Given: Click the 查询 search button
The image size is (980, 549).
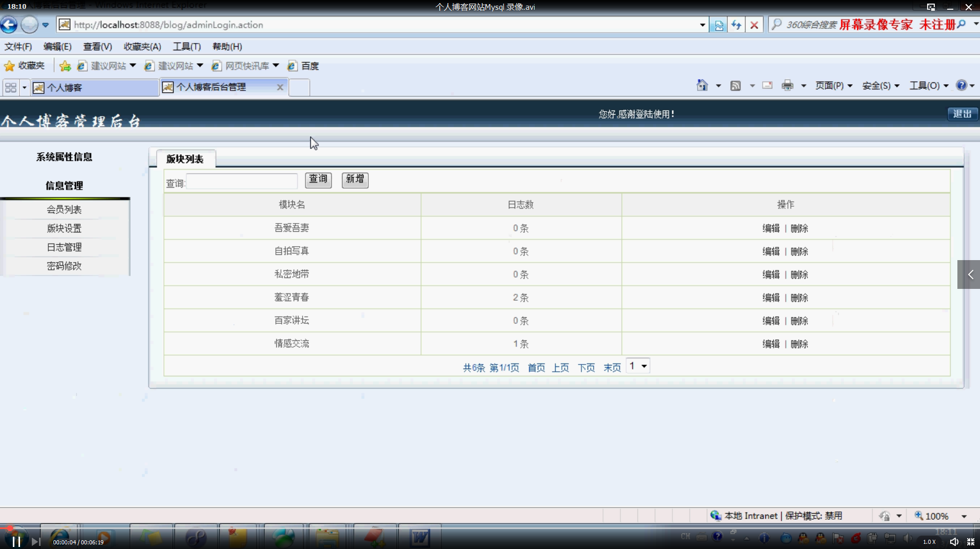Looking at the screenshot, I should tap(318, 179).
